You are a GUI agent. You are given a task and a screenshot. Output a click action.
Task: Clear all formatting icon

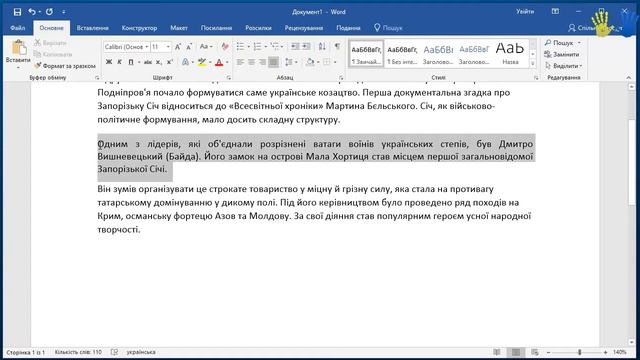(x=225, y=47)
